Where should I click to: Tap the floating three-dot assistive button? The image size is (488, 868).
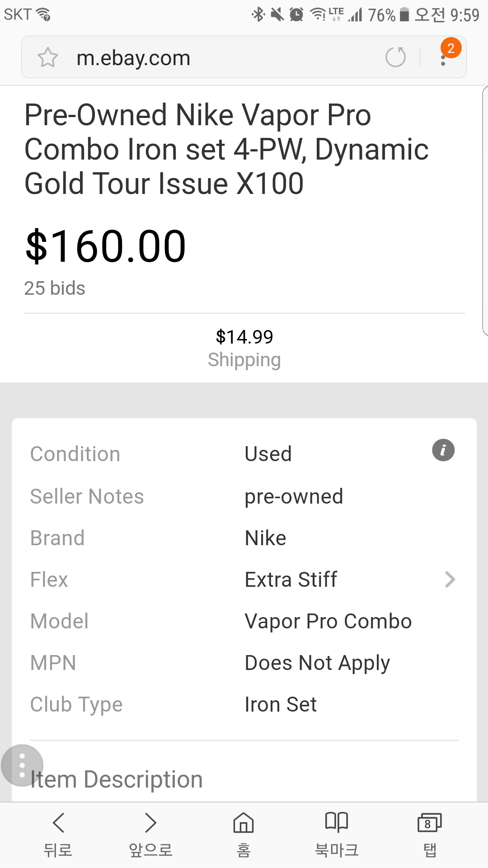[22, 765]
